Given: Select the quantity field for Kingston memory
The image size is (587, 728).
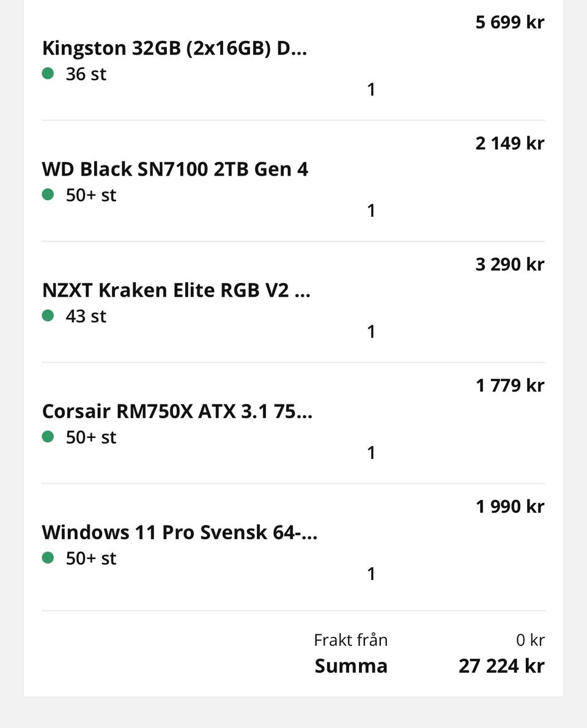Looking at the screenshot, I should (371, 90).
